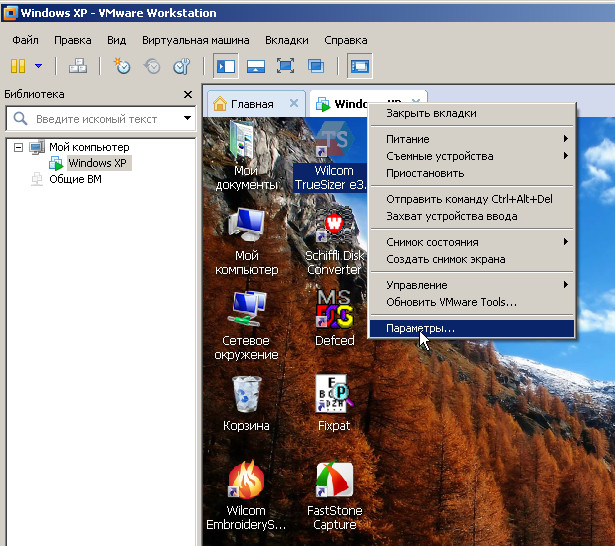Toggle the library sidebar view icon
The width and height of the screenshot is (615, 546).
coord(226,66)
